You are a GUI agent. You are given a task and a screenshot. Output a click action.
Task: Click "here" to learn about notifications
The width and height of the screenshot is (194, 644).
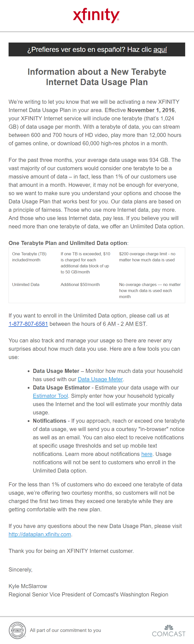point(147,454)
